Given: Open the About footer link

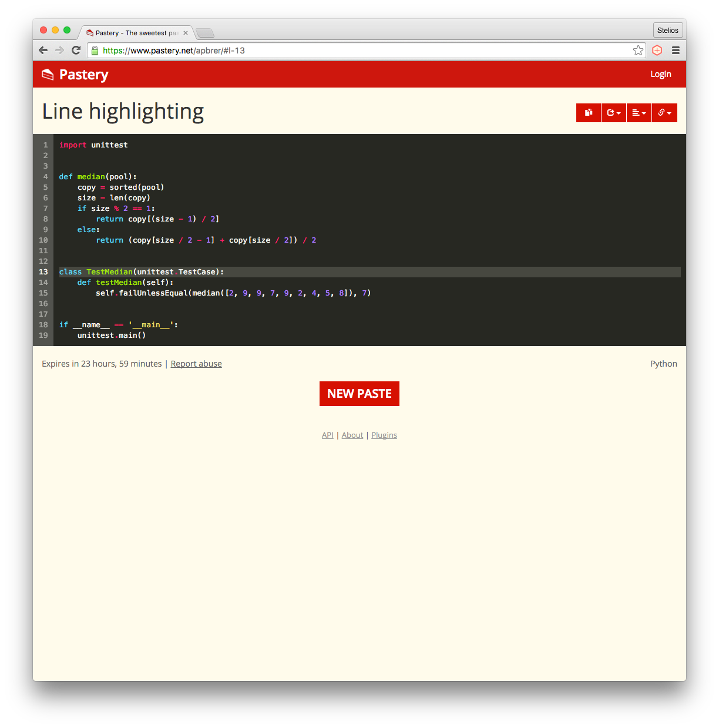Looking at the screenshot, I should pos(352,435).
